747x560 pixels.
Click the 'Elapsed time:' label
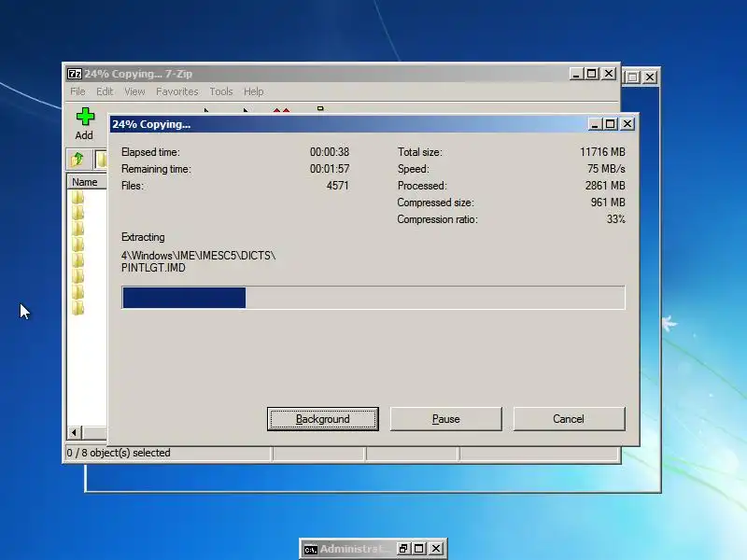pyautogui.click(x=150, y=152)
